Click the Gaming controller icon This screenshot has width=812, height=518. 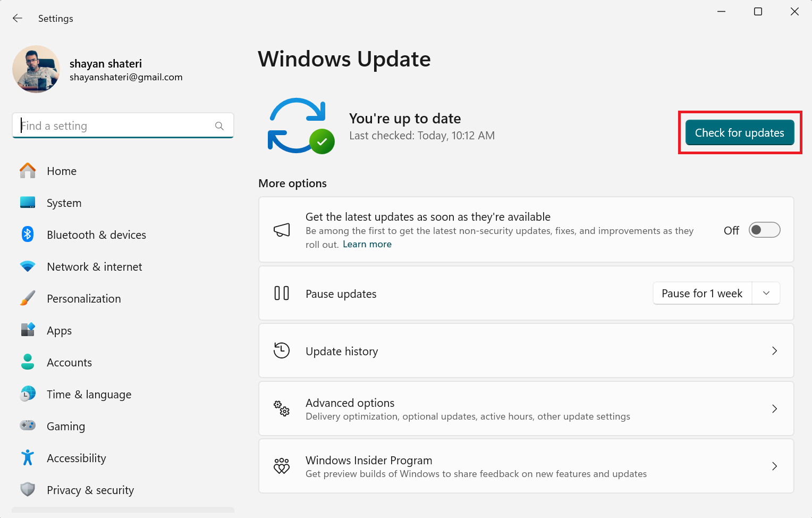(28, 426)
